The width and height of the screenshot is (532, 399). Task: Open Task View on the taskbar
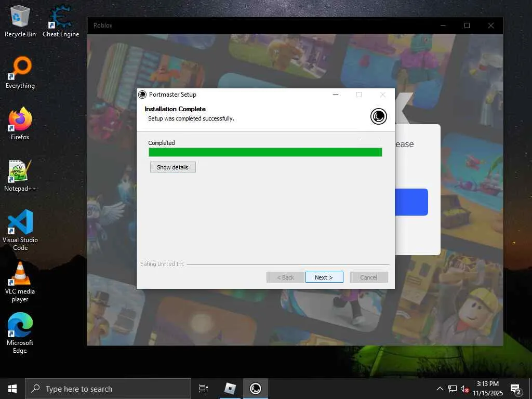pos(204,389)
